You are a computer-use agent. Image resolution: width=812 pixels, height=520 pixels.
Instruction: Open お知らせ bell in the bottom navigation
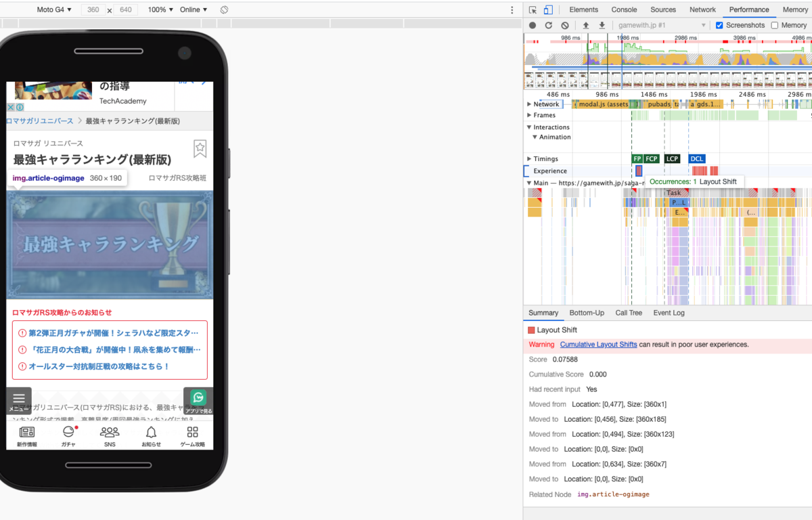(x=151, y=437)
